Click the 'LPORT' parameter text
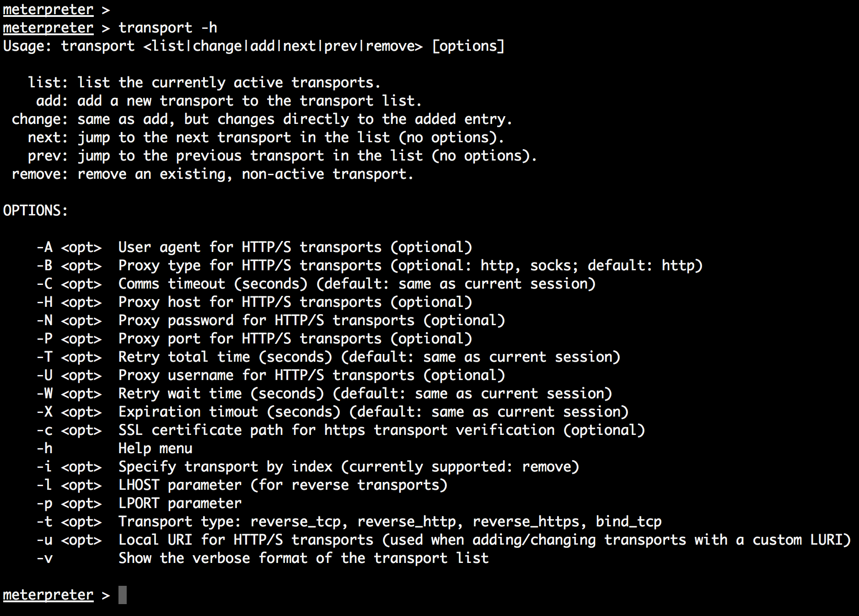The height and width of the screenshot is (616, 859). (x=139, y=504)
